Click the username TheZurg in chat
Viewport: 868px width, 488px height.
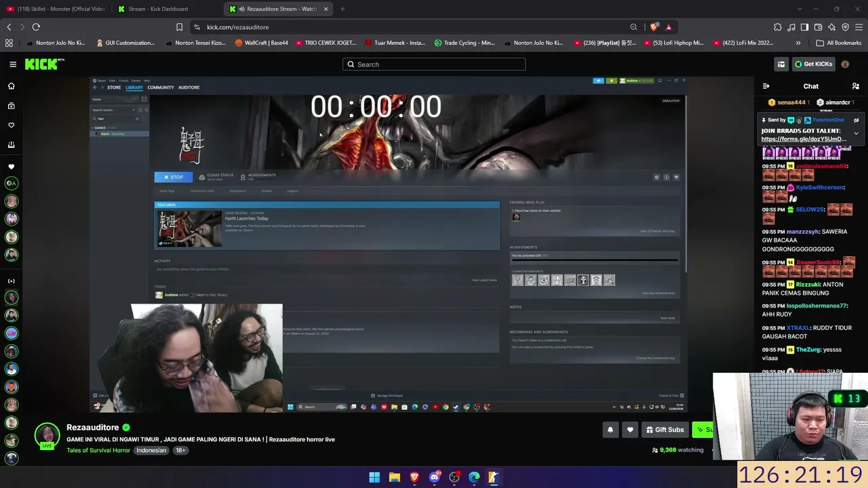coord(808,350)
